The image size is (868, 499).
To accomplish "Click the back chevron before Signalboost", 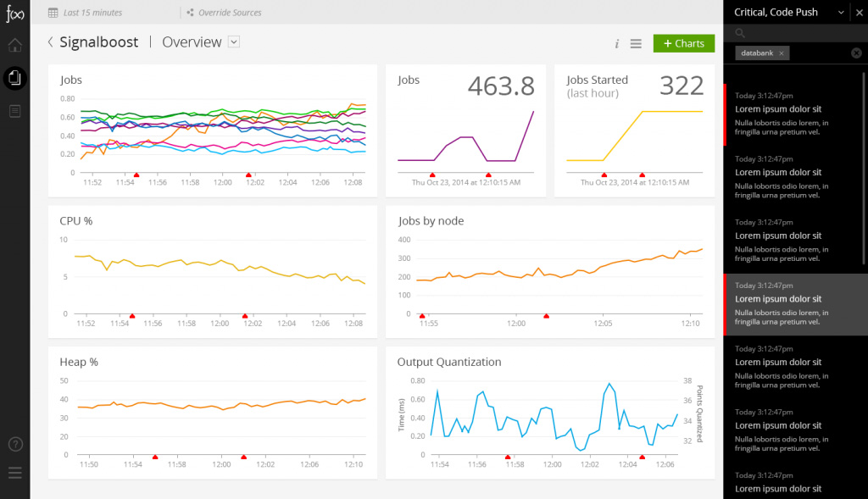I will coord(50,42).
